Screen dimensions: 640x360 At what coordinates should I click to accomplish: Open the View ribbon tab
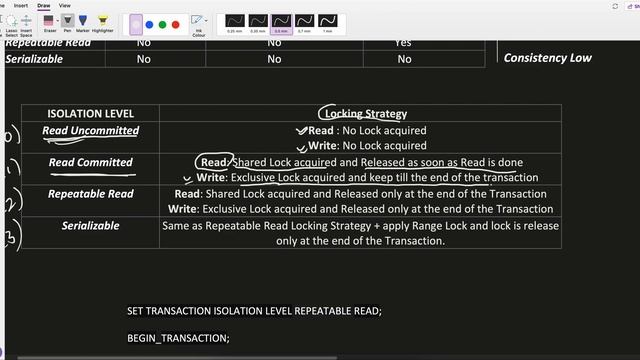(x=64, y=6)
